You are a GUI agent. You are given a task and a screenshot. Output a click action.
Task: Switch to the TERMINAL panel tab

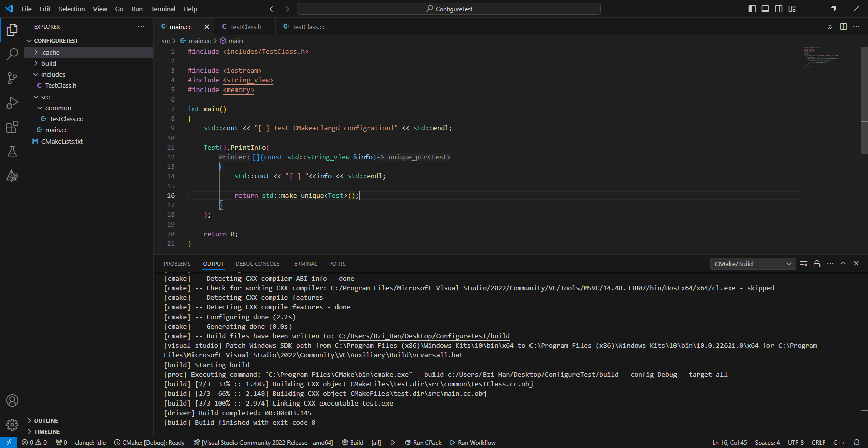304,264
